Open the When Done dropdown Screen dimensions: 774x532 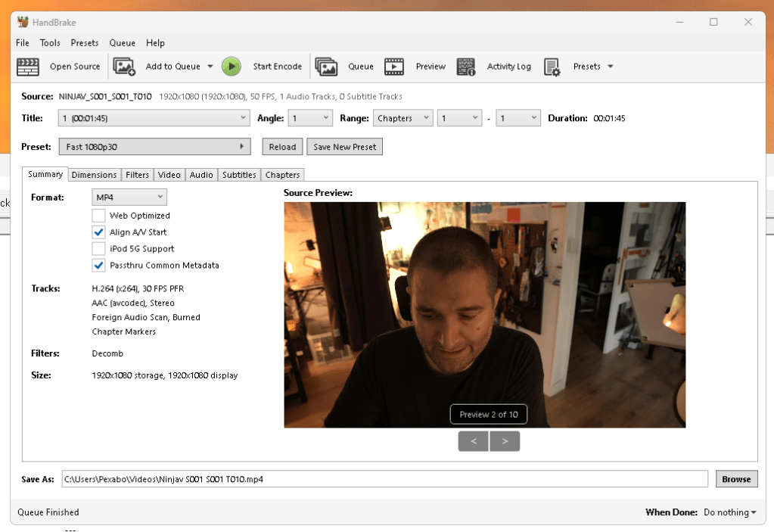(730, 512)
